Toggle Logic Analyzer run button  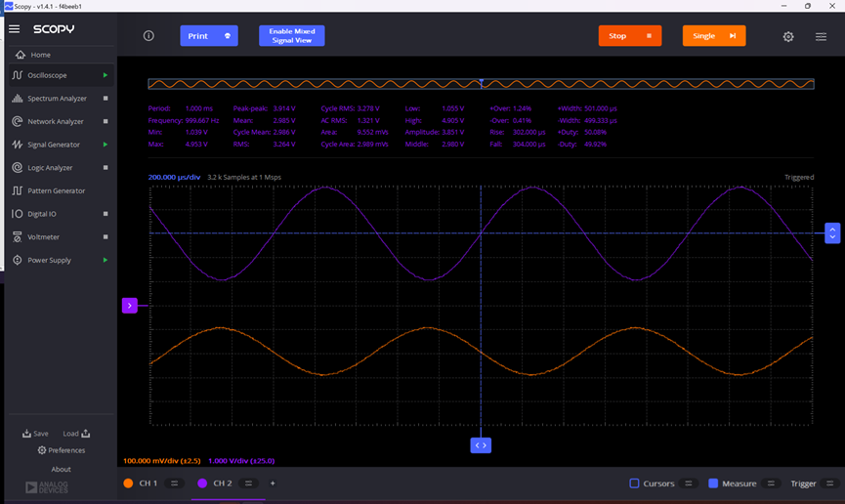(106, 168)
